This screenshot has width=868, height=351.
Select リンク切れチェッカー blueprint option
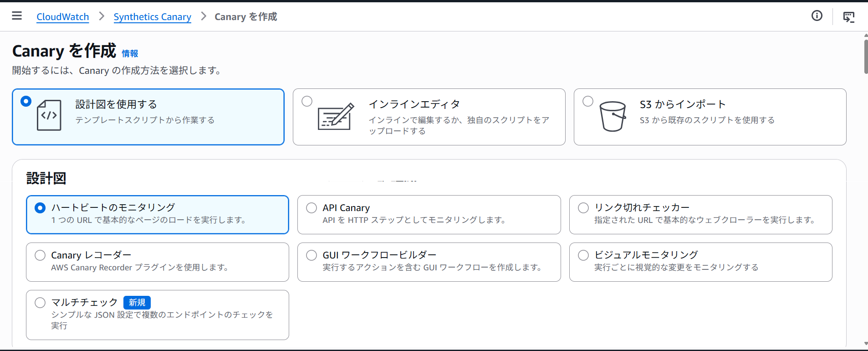point(583,208)
